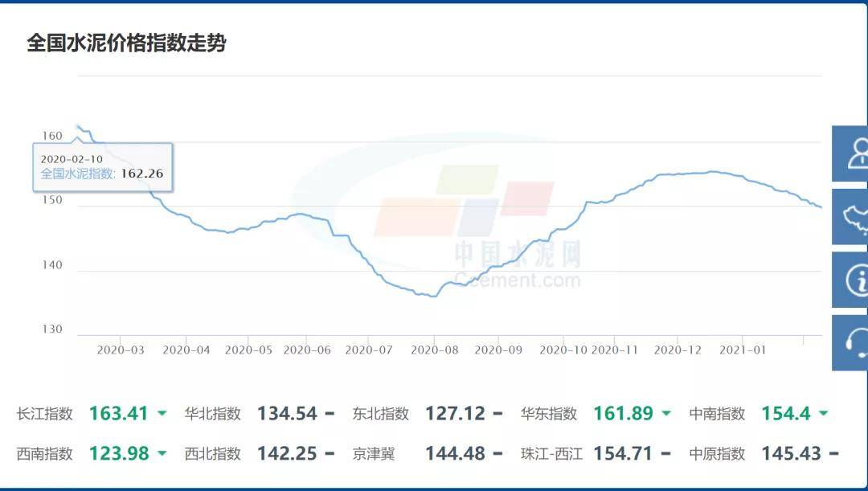The width and height of the screenshot is (868, 491).
Task: Click the chart title 全国水泥价格指数走势
Action: click(x=126, y=43)
